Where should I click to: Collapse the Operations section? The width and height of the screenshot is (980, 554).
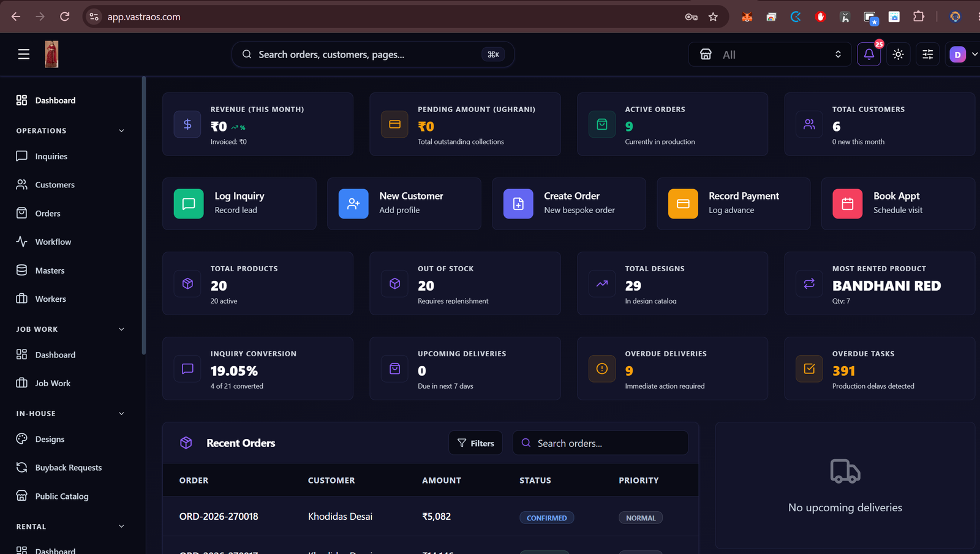(x=121, y=130)
